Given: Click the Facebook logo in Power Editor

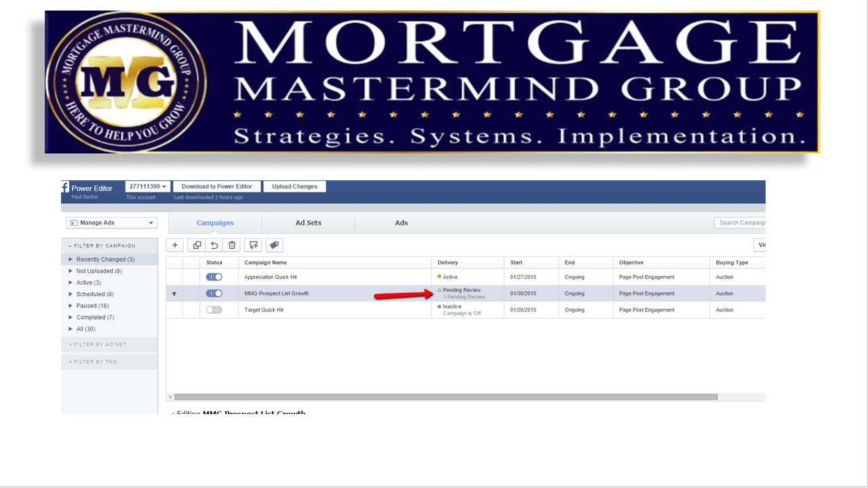Looking at the screenshot, I should click(66, 188).
